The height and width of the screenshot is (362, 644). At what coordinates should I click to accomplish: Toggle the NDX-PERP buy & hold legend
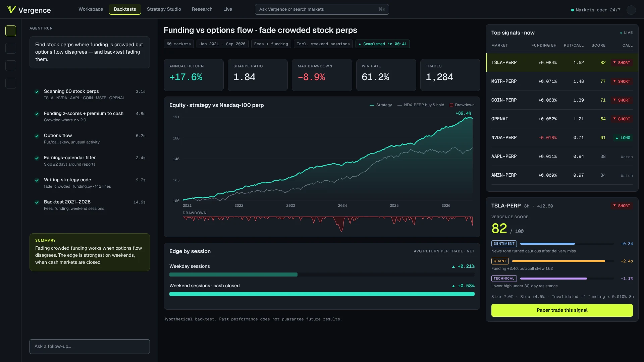click(421, 105)
